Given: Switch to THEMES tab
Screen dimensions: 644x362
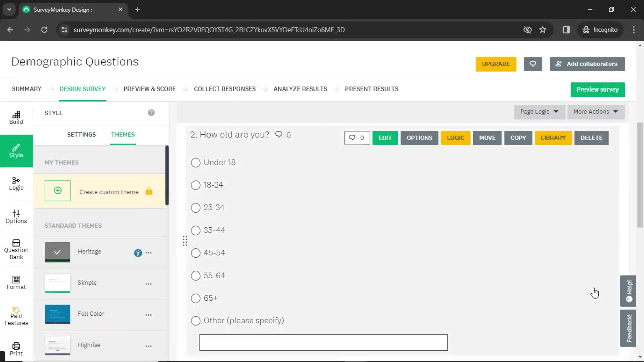Looking at the screenshot, I should point(123,135).
